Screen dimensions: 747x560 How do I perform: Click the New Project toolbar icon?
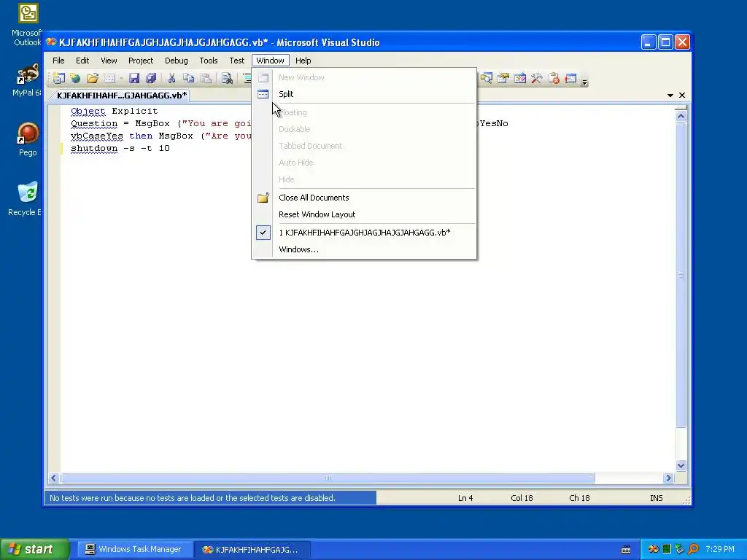(x=58, y=78)
